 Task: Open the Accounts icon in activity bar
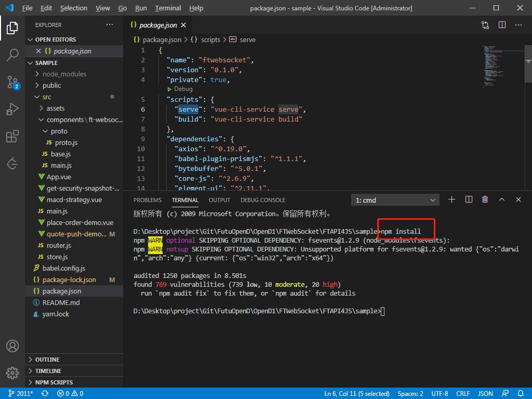(12, 346)
